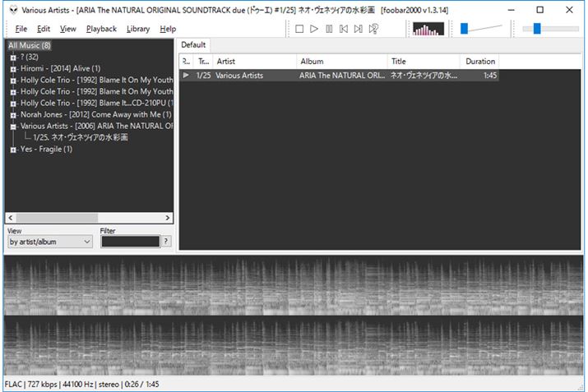Viewport: 588px width, 392px height.
Task: Click 'Yes - Fragile (1)' text
Action: point(46,149)
